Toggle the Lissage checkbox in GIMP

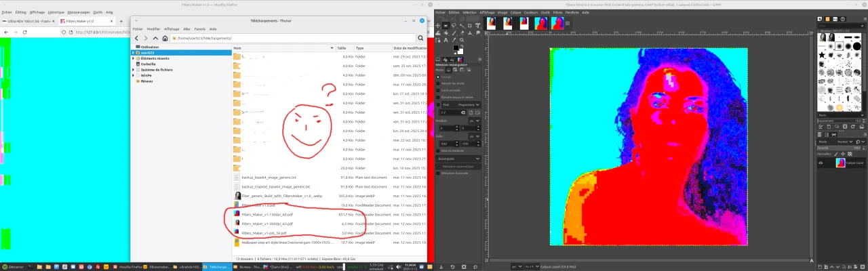[x=437, y=77]
